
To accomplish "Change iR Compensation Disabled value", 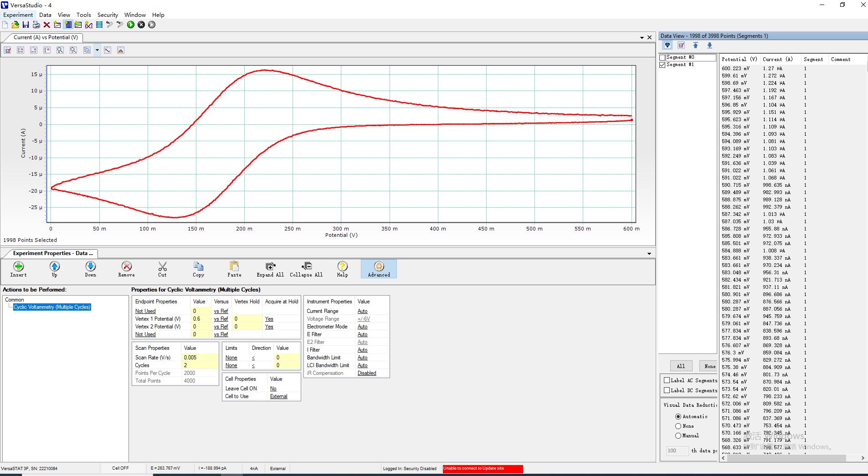I will (x=367, y=373).
